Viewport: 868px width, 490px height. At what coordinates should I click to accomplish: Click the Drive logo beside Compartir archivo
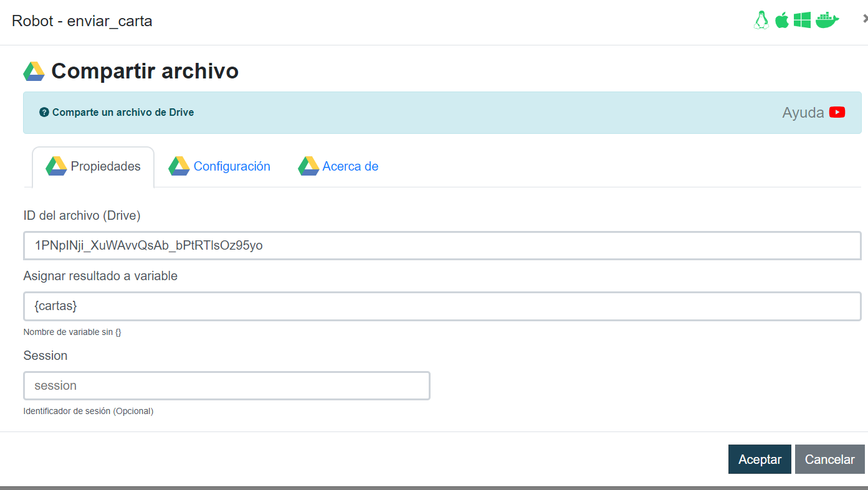(x=34, y=72)
